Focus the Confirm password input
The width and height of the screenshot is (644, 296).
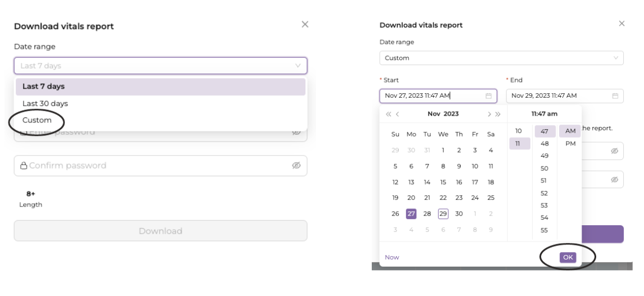(161, 166)
